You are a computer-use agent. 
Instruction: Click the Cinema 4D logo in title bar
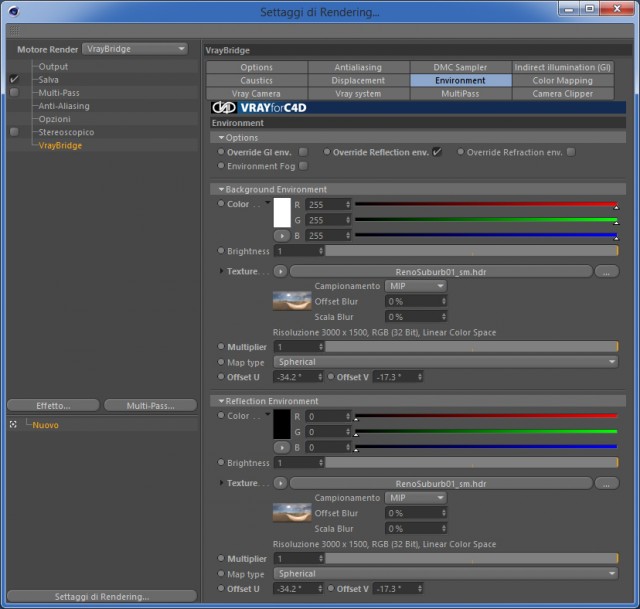13,11
